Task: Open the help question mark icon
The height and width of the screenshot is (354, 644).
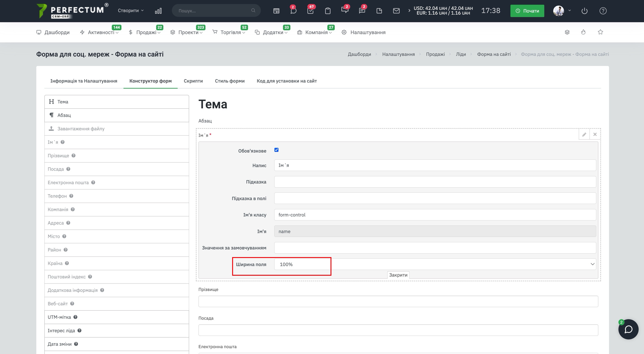Action: click(x=603, y=11)
